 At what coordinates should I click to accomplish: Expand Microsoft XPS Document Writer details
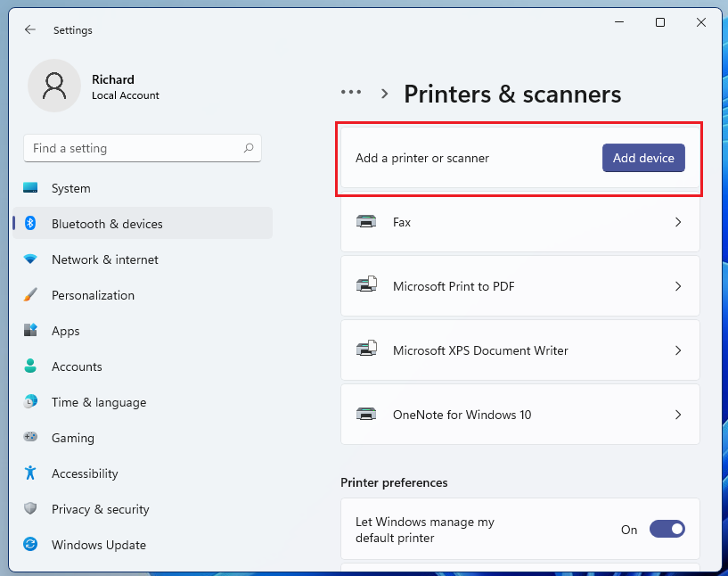678,350
